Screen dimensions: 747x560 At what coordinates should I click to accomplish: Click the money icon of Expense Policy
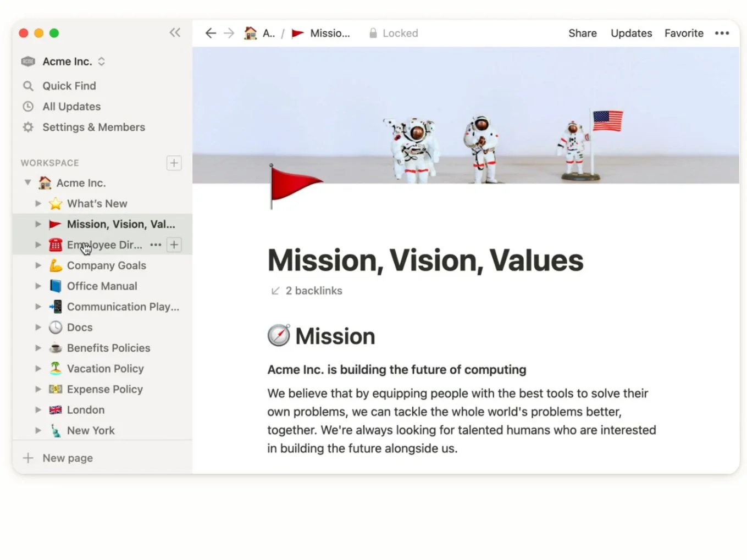56,389
